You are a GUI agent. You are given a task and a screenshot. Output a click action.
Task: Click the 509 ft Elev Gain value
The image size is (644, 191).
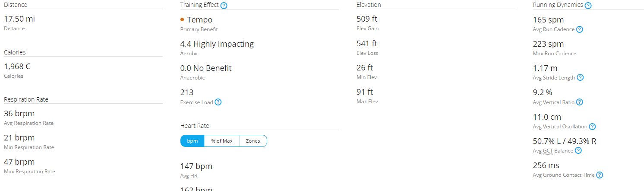point(367,19)
